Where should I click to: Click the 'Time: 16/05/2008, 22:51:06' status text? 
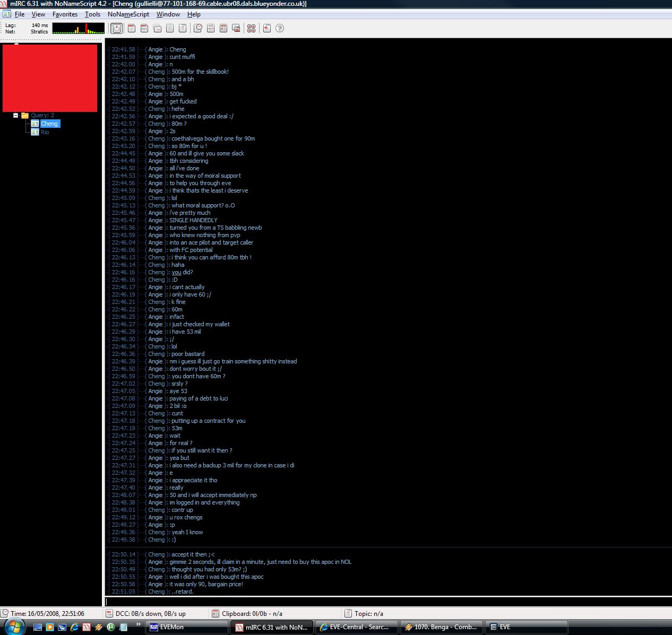[x=47, y=613]
